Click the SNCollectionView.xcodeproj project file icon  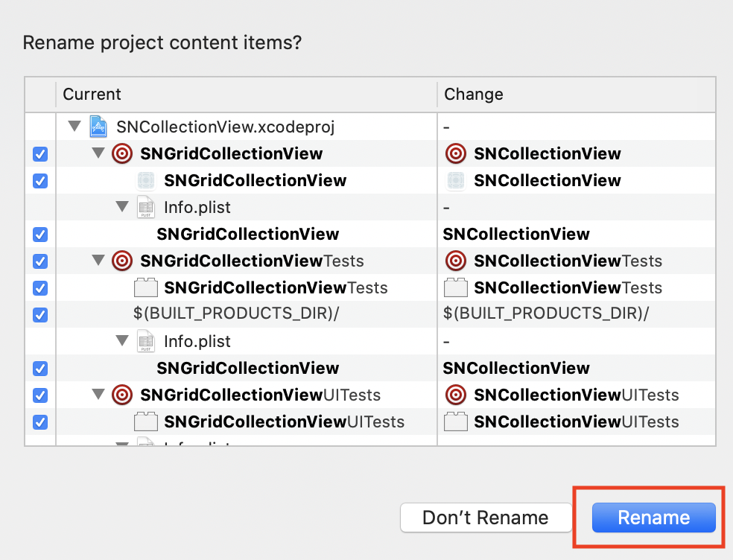[98, 127]
